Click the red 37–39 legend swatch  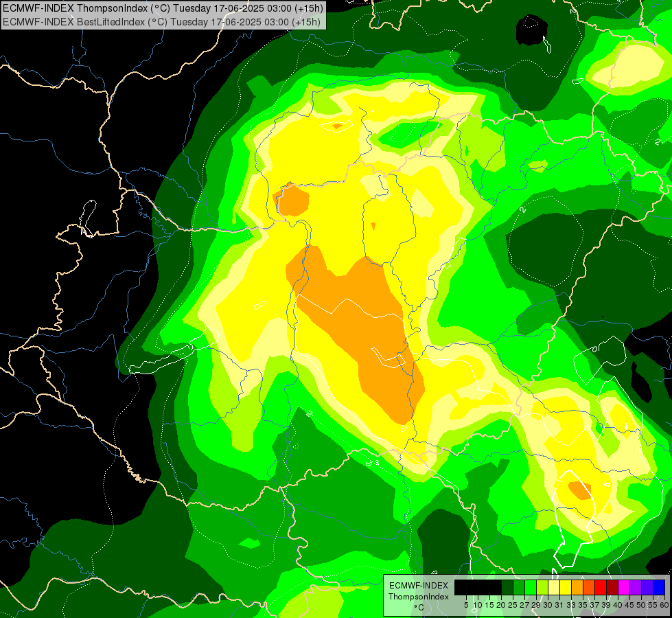point(601,587)
